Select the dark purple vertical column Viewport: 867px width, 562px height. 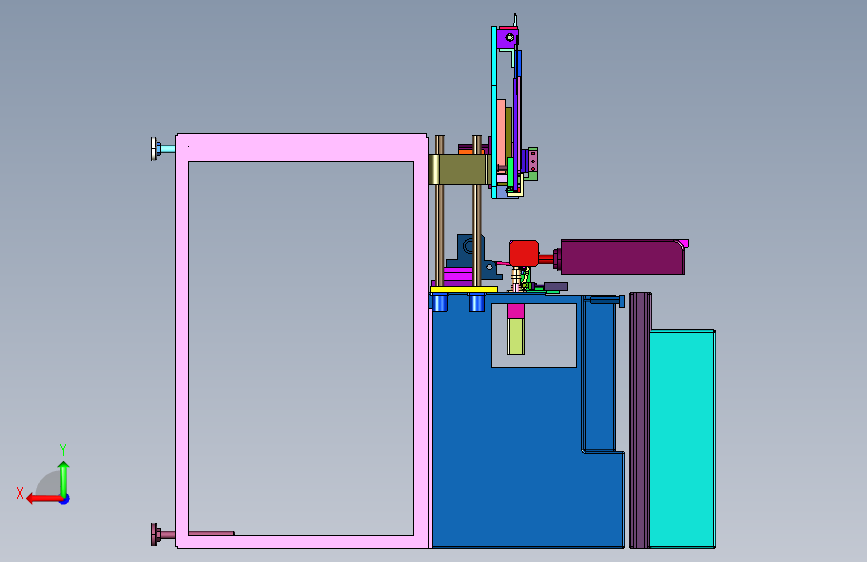coord(640,420)
